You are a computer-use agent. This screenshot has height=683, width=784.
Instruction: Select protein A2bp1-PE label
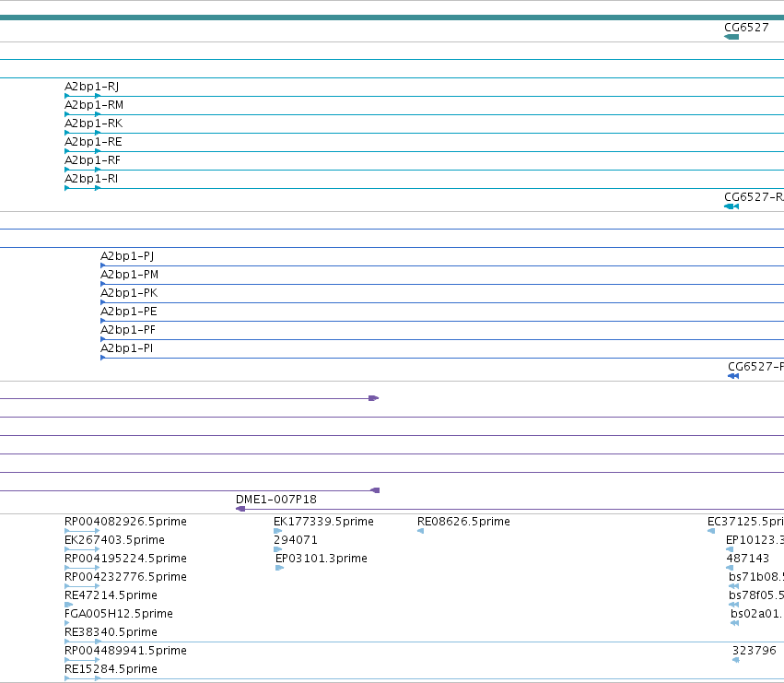[x=128, y=312]
